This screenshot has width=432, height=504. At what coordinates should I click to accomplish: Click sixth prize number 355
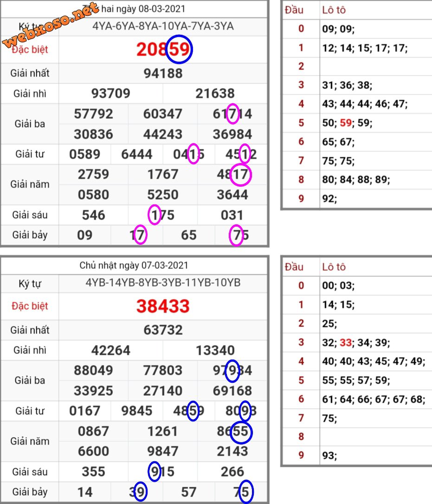click(93, 472)
